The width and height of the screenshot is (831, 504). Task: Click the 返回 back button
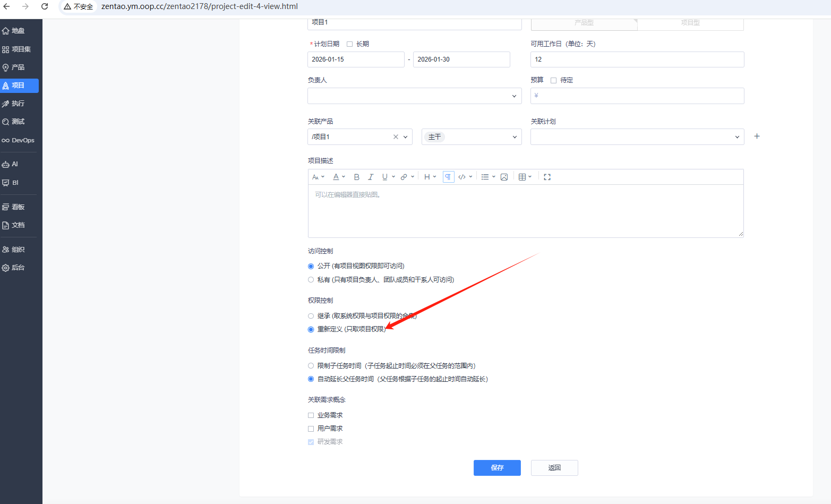[x=554, y=468]
